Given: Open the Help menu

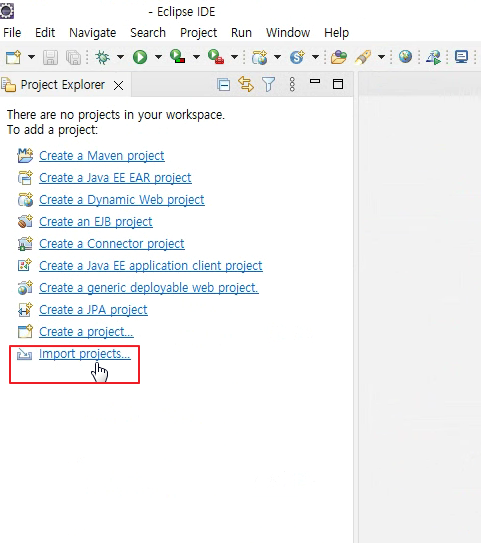Looking at the screenshot, I should (x=336, y=33).
